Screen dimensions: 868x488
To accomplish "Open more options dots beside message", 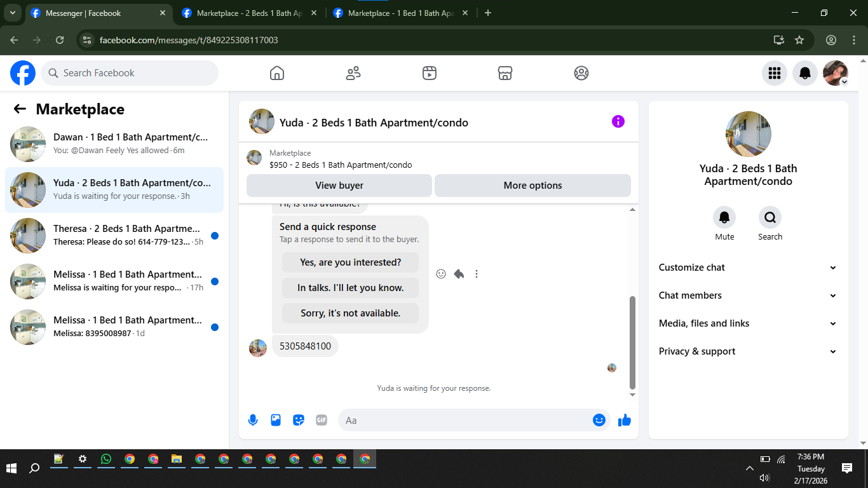I will [x=477, y=274].
